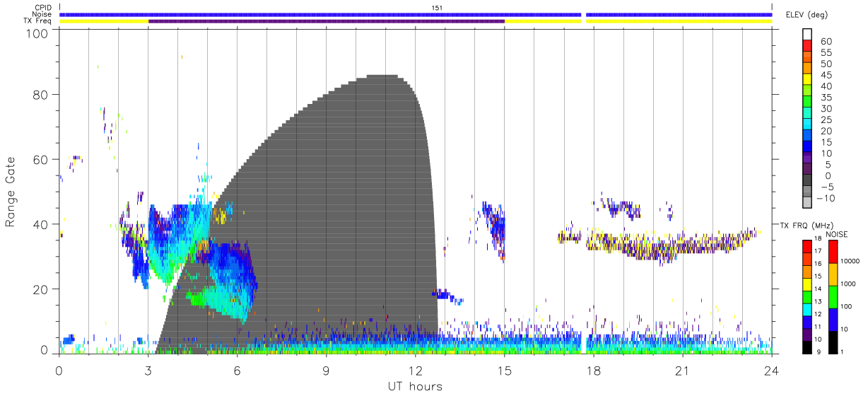This screenshot has width=868, height=401.
Task: Click the 60 tick label on Range Gate axis
Action: (40, 159)
